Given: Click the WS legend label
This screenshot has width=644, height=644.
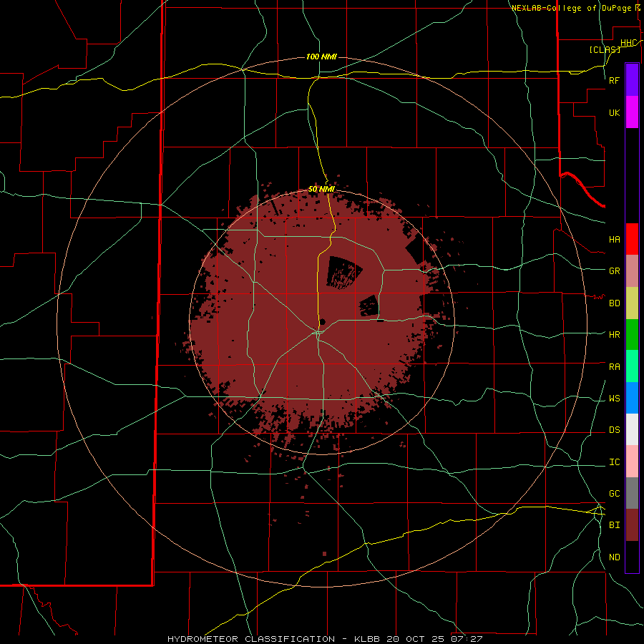Looking at the screenshot, I should tap(615, 399).
